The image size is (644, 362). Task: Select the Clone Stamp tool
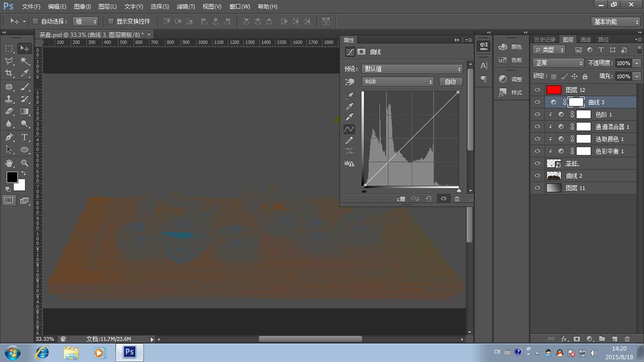(9, 99)
